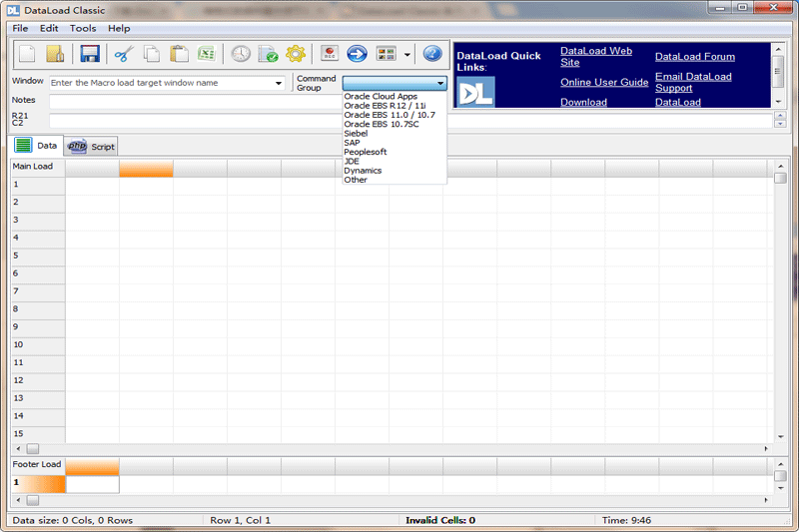799x532 pixels.
Task: Click the New blank file icon
Action: point(27,54)
